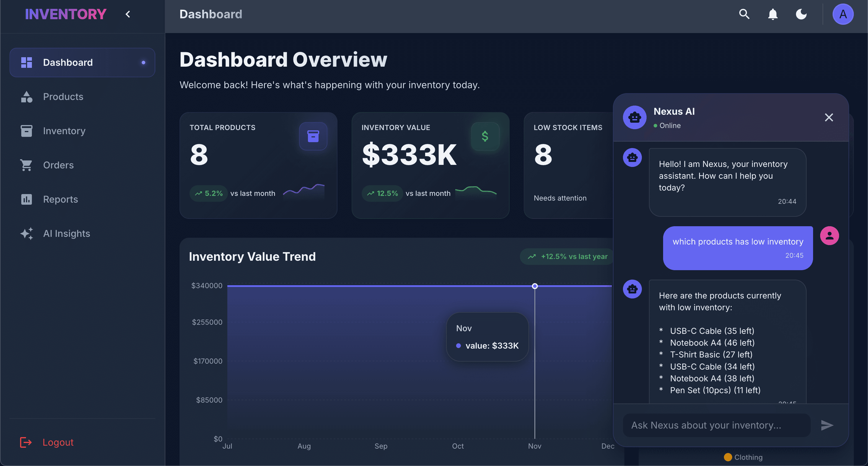This screenshot has width=868, height=466.
Task: Click the Nexus AI robot avatar
Action: point(634,117)
